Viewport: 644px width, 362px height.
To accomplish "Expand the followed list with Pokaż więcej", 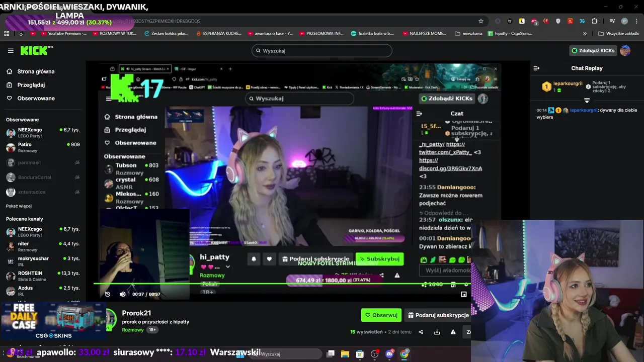I will [19, 206].
